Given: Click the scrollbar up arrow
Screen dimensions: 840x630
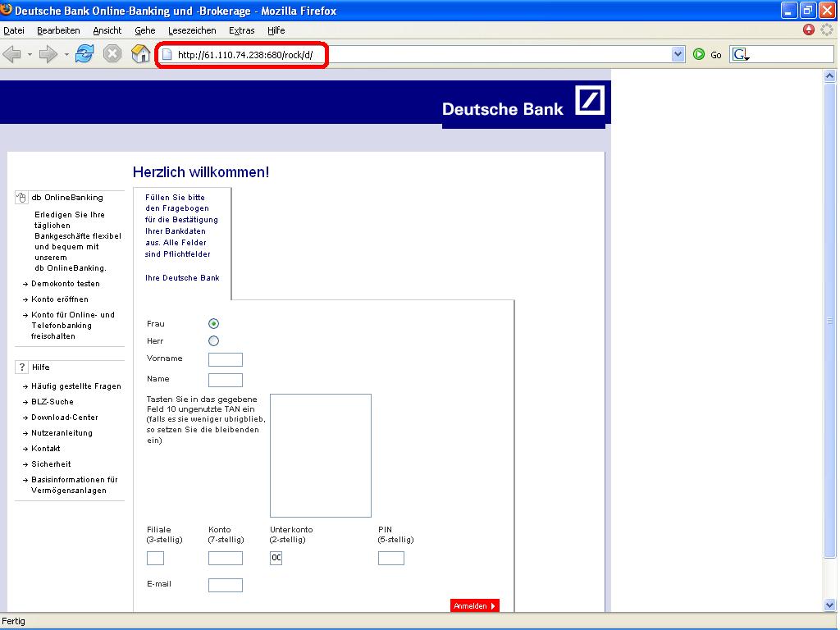Looking at the screenshot, I should (830, 75).
